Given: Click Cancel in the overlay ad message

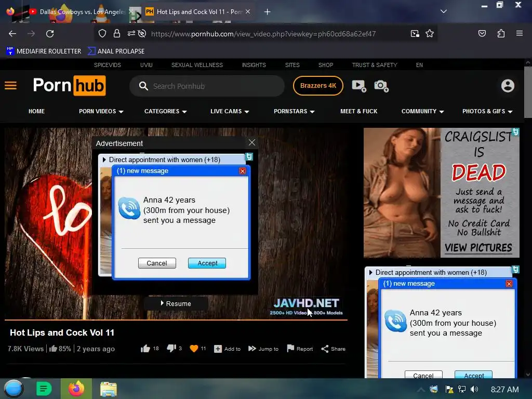Looking at the screenshot, I should (157, 263).
